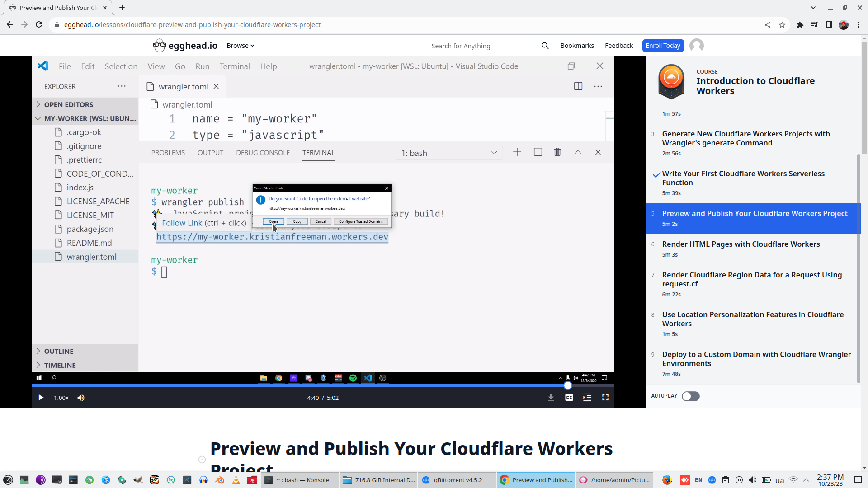The width and height of the screenshot is (868, 488).
Task: Download the video using download icon
Action: [x=551, y=398]
